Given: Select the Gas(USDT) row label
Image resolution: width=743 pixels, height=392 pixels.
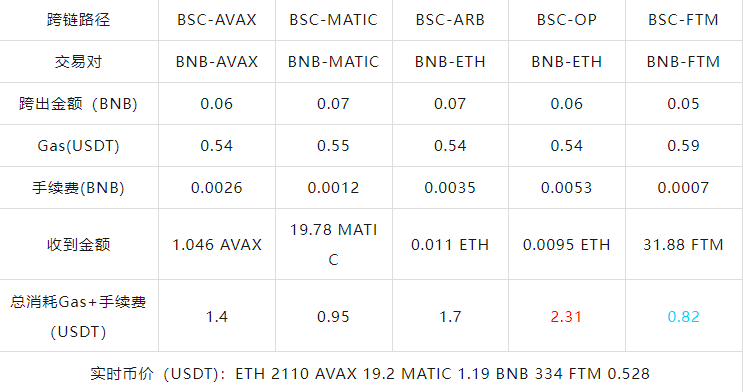Looking at the screenshot, I should (x=79, y=146).
